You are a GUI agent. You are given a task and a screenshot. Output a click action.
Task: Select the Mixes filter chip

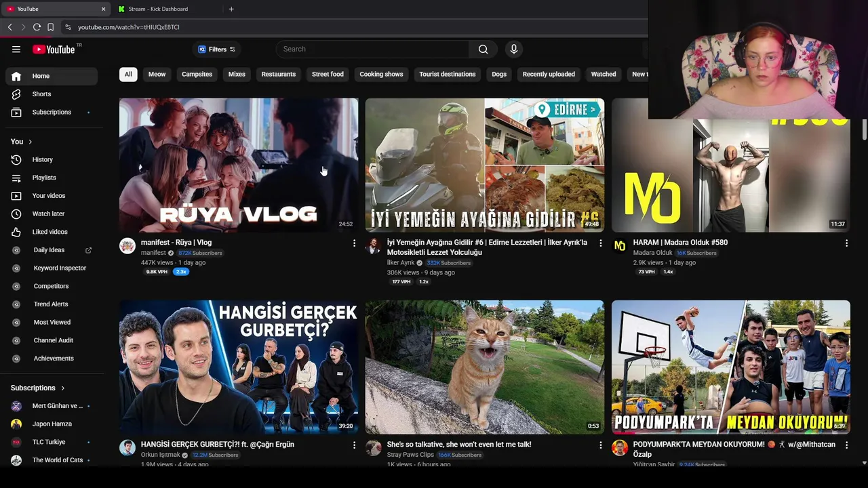(x=237, y=74)
